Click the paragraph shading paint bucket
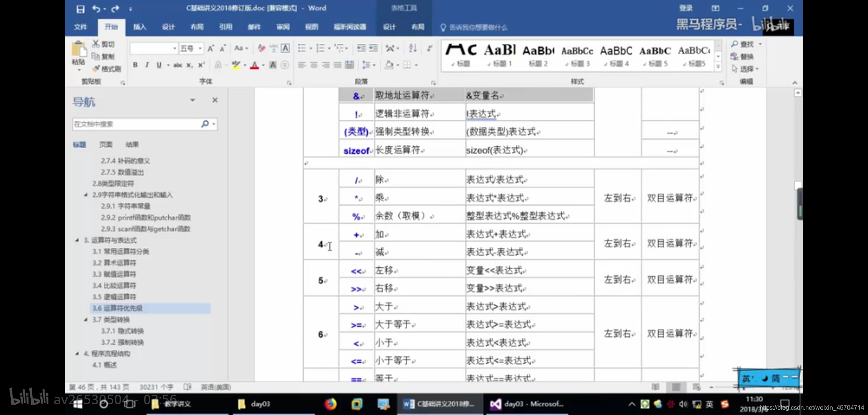Image resolution: width=868 pixels, height=415 pixels. click(x=389, y=65)
